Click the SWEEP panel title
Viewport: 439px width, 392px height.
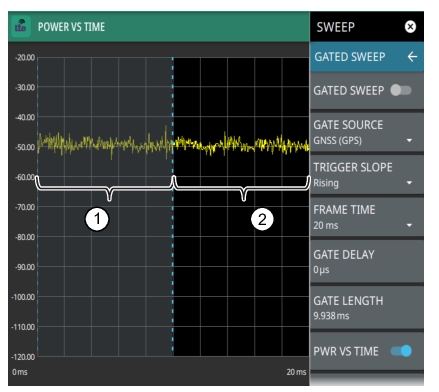335,27
